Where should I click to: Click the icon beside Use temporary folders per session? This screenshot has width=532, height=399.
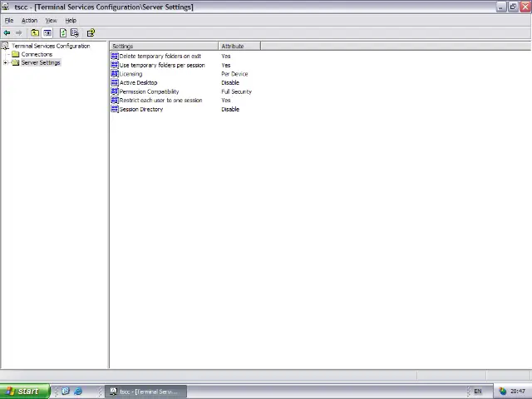(x=115, y=65)
